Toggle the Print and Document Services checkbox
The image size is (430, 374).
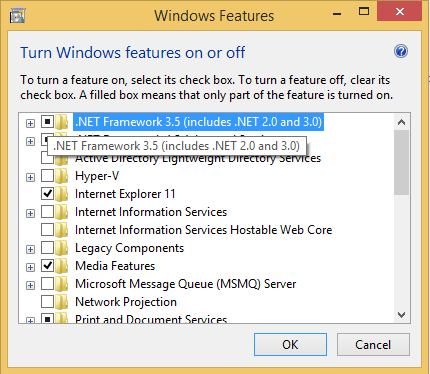(x=47, y=319)
